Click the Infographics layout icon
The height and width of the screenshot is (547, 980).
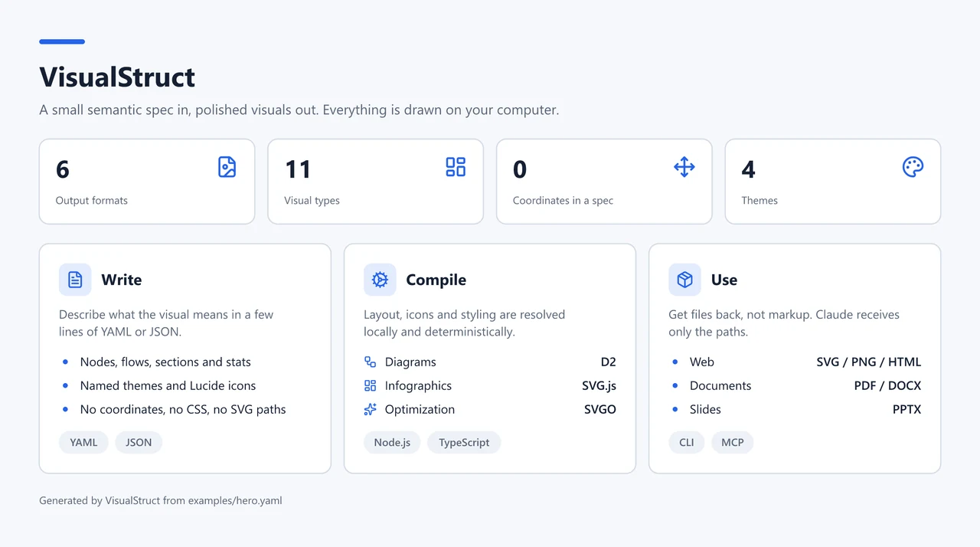(371, 386)
